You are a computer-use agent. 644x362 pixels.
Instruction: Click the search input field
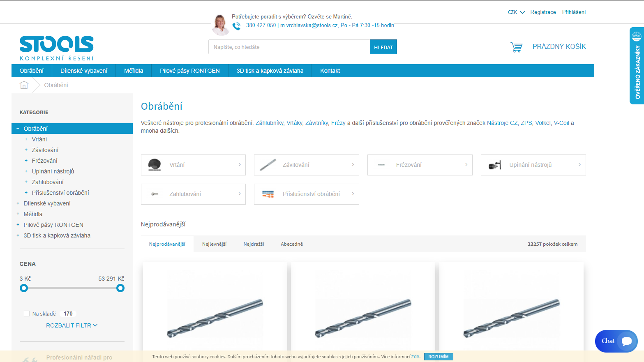coord(289,47)
